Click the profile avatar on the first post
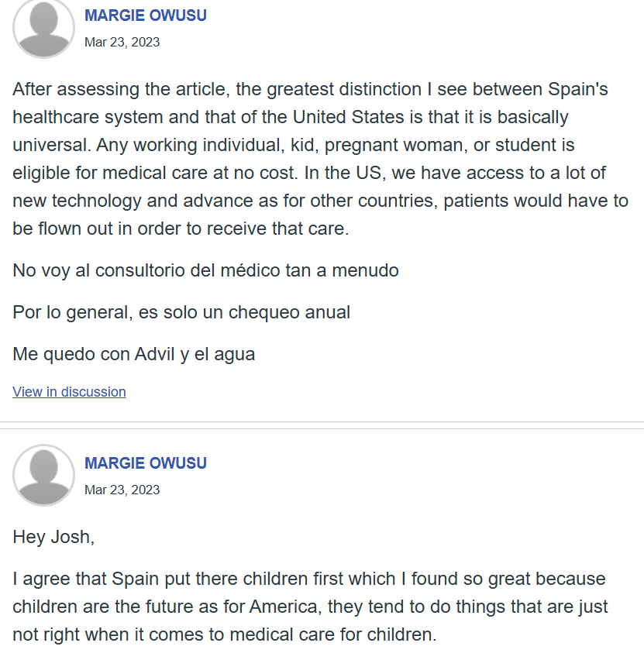 click(43, 28)
